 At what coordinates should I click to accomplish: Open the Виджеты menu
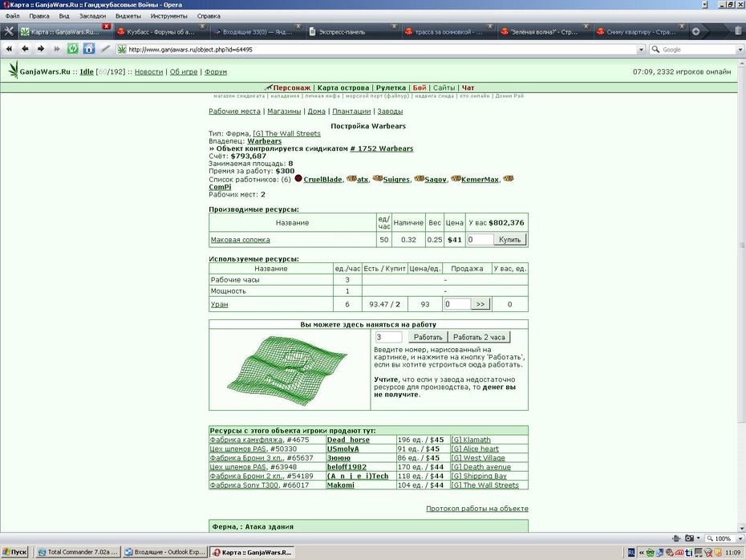coord(128,16)
